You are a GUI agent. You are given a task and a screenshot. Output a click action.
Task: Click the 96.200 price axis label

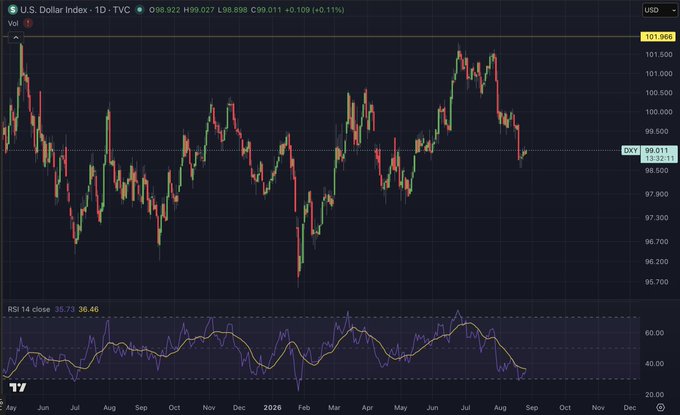[x=657, y=261]
